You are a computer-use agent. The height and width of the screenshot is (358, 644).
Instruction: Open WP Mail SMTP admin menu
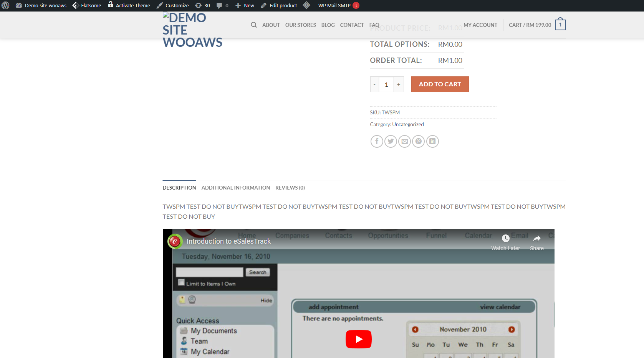(x=334, y=5)
